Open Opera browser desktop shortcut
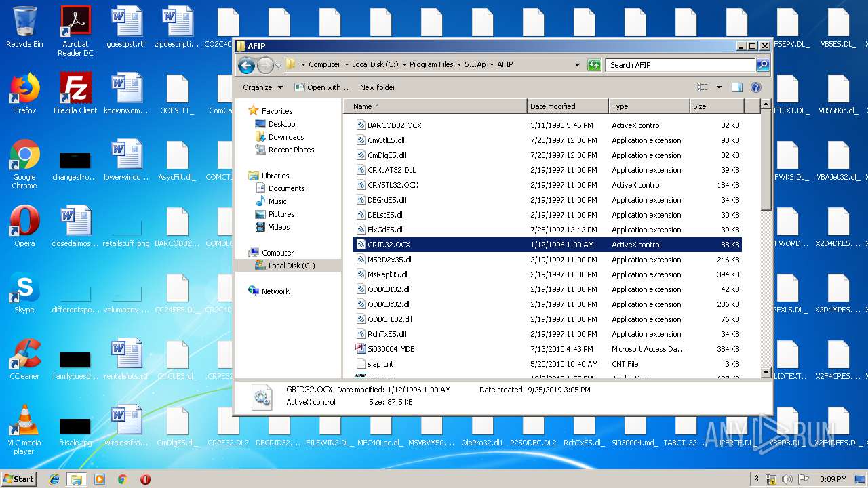 point(24,226)
